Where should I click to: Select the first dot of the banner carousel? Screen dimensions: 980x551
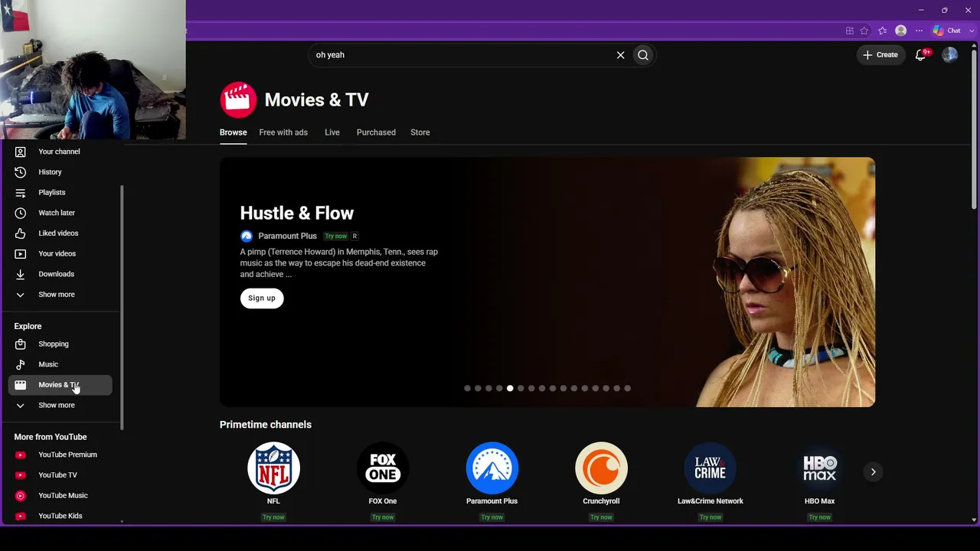[x=467, y=389]
